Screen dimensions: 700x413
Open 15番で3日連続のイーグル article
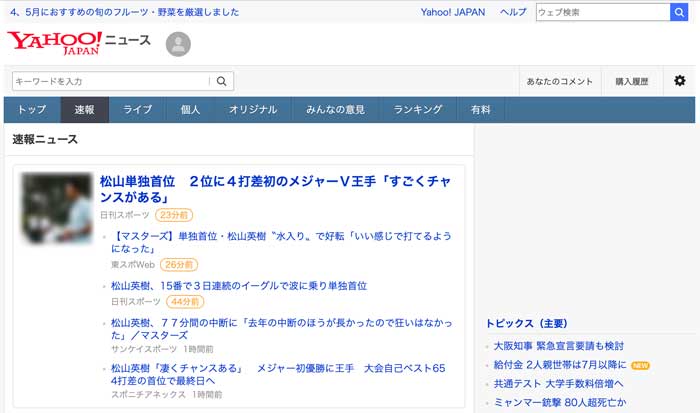239,286
